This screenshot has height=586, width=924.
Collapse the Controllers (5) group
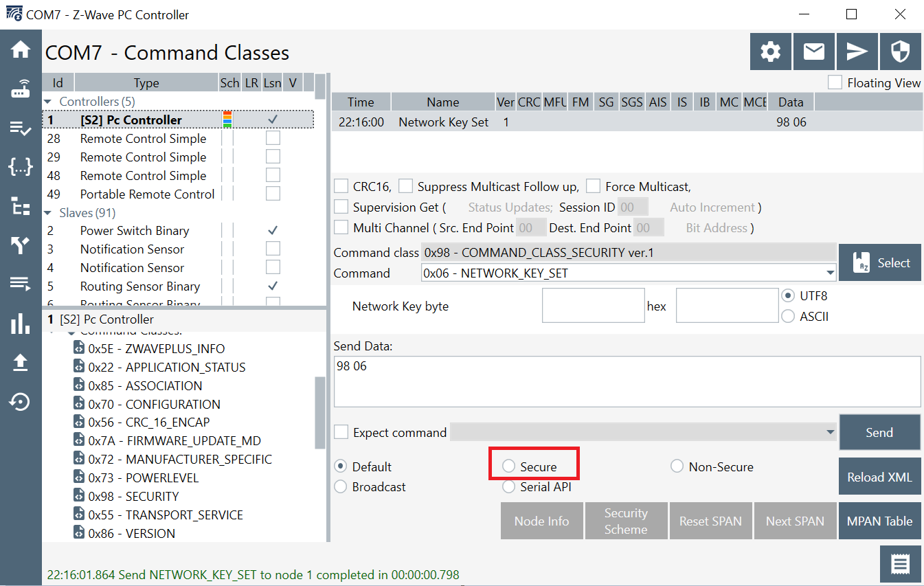(x=47, y=102)
